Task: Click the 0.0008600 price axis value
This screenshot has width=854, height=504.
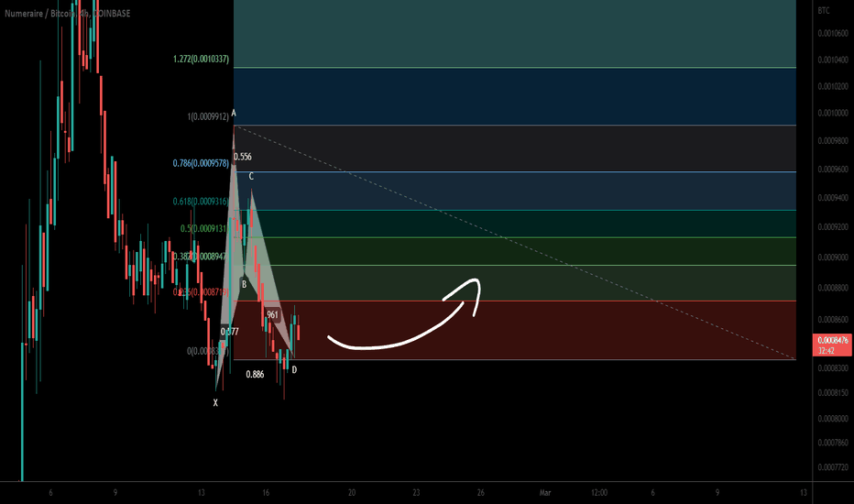Action: click(x=833, y=319)
